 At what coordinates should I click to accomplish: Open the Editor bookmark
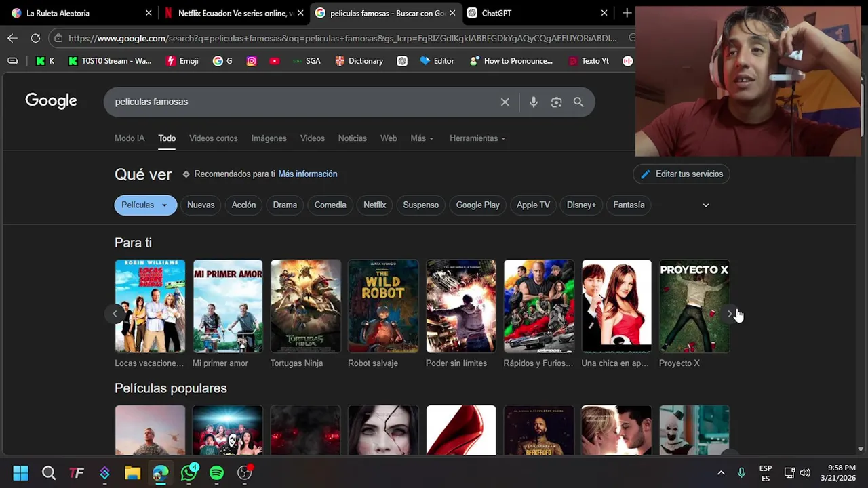pos(437,61)
